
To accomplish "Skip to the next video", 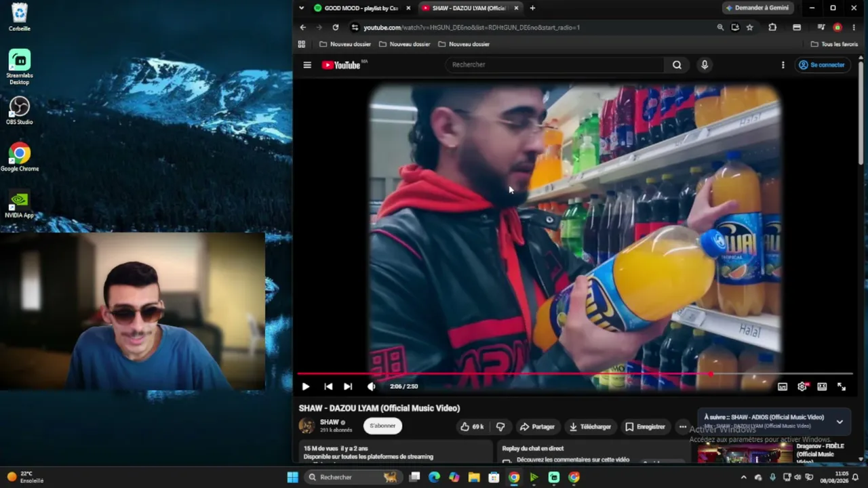I will tap(348, 386).
